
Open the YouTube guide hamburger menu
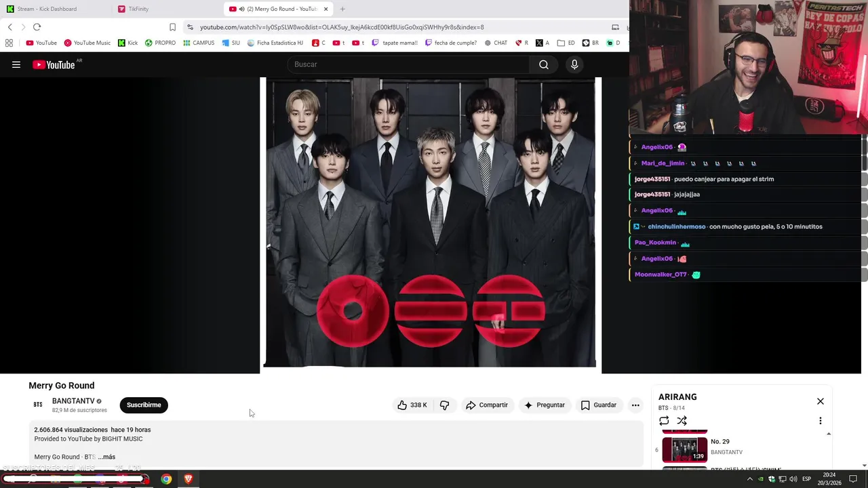pos(16,64)
